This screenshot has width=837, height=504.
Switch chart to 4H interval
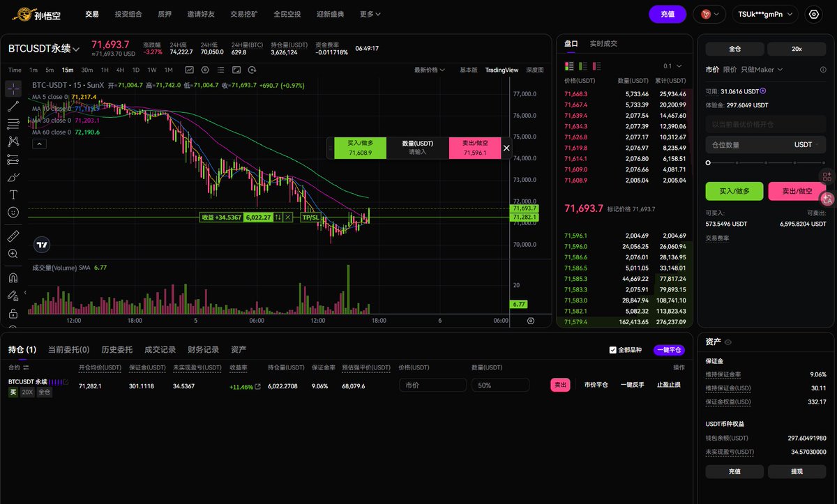coord(120,70)
